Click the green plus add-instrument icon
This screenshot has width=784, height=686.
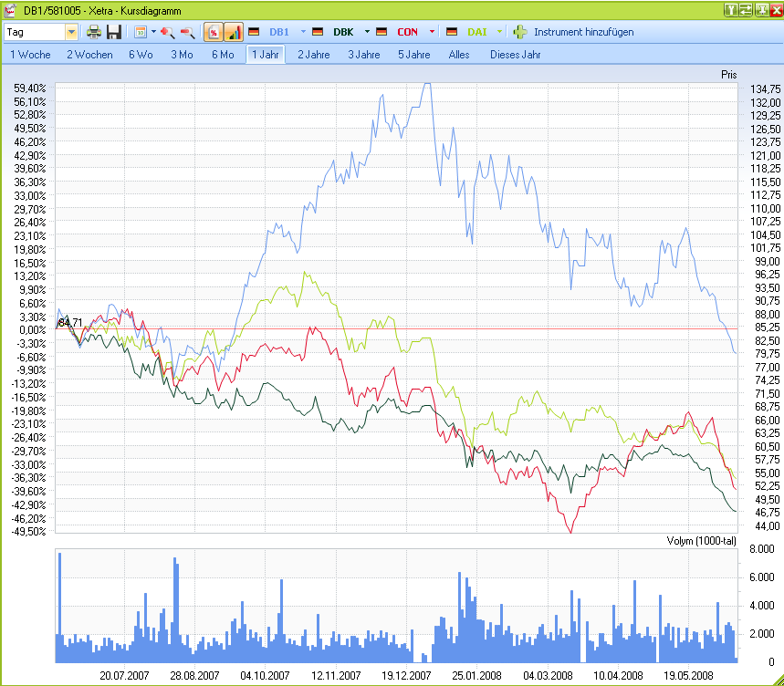click(520, 32)
